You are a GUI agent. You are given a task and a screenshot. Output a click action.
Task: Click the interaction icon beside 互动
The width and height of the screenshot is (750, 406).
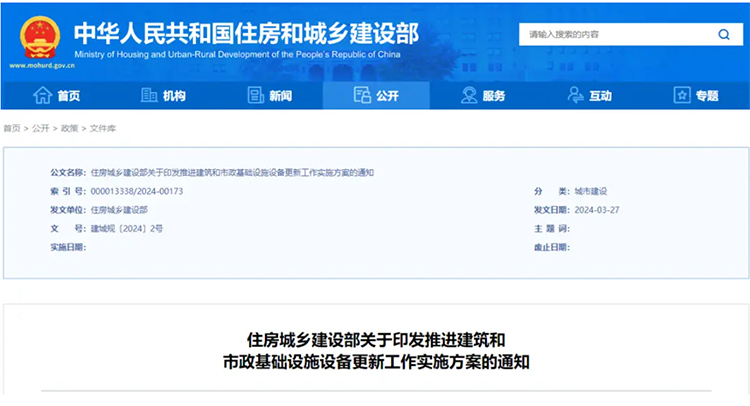click(575, 95)
